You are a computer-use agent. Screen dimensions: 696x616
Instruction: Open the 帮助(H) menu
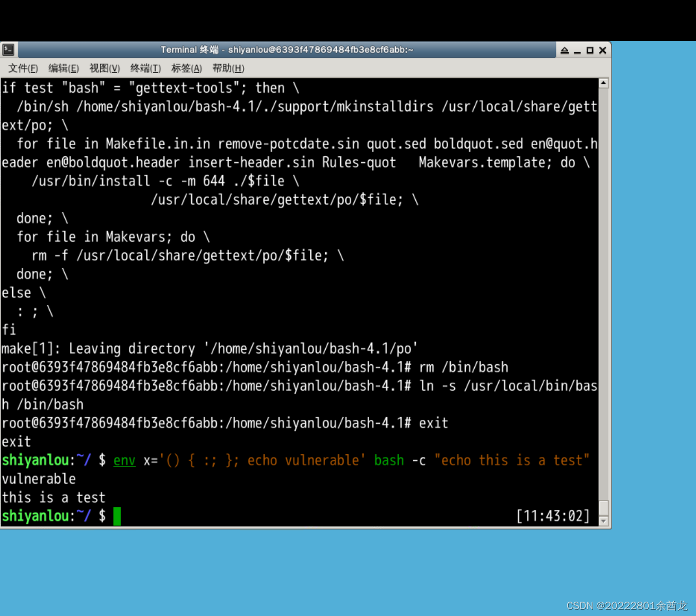(228, 68)
